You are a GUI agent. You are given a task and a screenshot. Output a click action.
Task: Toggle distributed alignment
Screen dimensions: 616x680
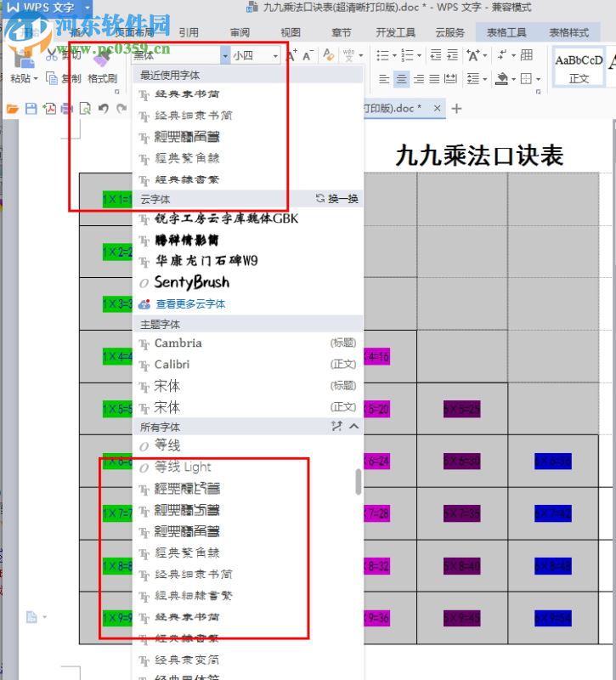(450, 79)
